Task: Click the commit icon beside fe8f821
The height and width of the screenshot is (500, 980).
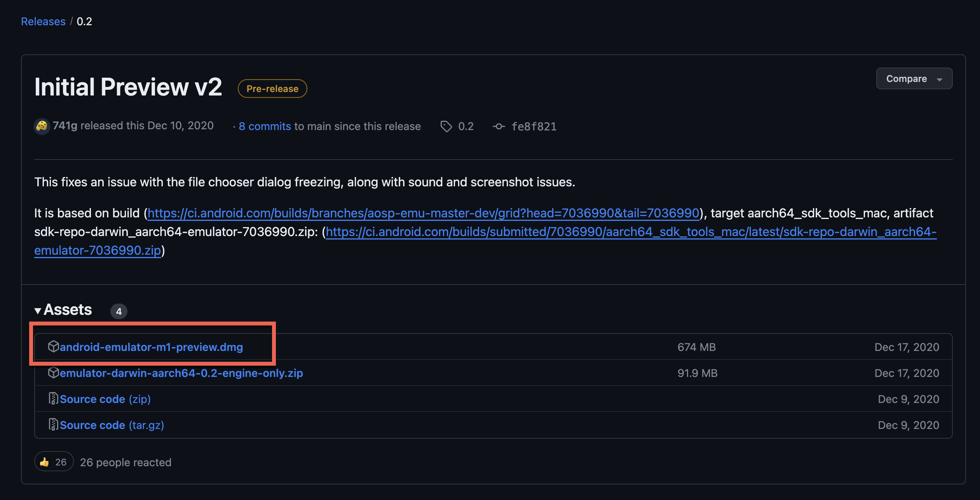Action: click(x=499, y=127)
